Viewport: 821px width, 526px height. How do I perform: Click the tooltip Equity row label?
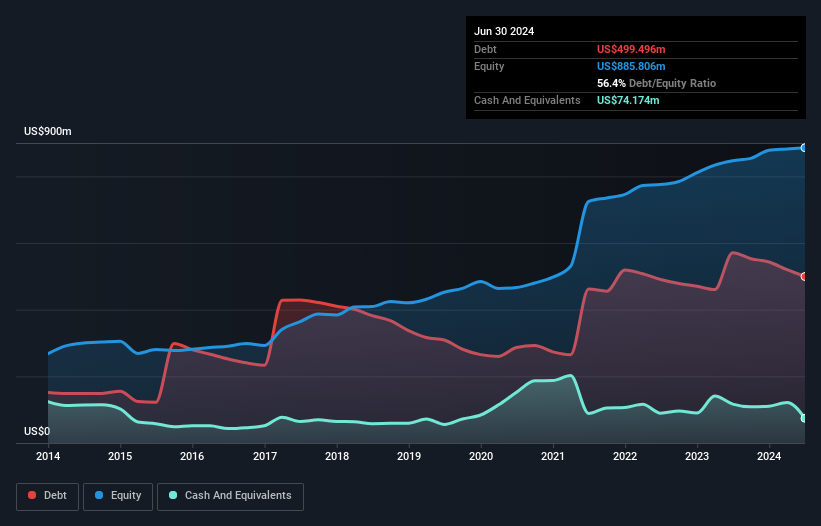pos(489,66)
